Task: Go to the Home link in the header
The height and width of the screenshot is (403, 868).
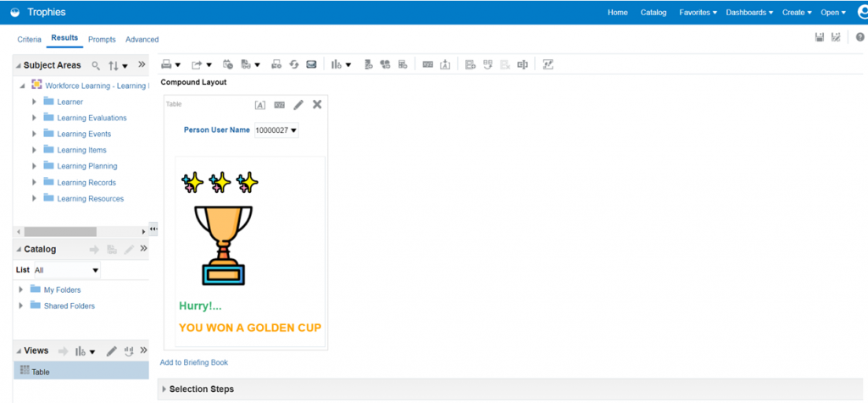Action: (617, 13)
